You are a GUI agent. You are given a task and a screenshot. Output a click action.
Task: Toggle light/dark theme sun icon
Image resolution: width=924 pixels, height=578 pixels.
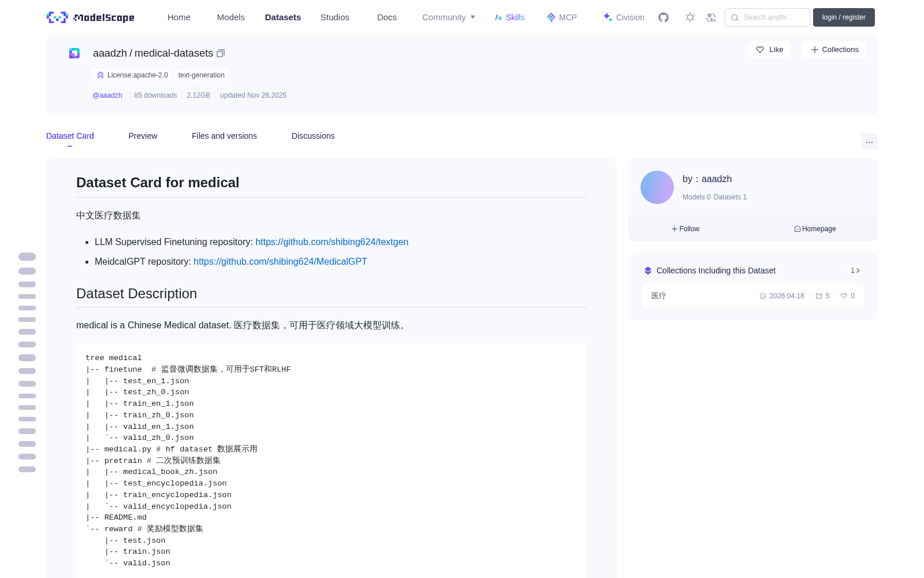pyautogui.click(x=690, y=17)
